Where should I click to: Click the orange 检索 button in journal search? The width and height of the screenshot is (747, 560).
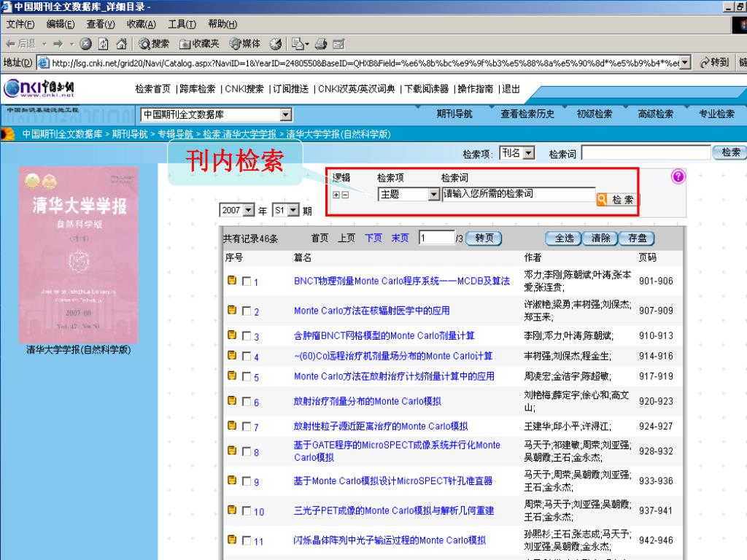(616, 200)
